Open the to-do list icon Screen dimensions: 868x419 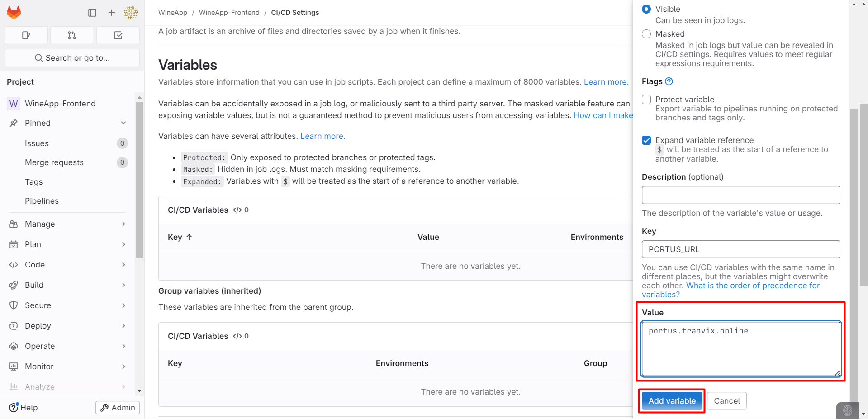point(118,35)
